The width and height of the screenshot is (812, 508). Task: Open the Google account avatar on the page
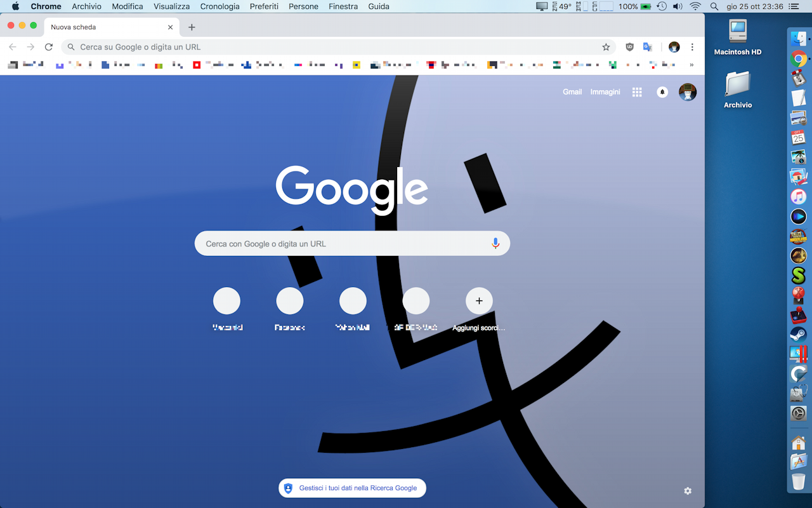point(688,92)
